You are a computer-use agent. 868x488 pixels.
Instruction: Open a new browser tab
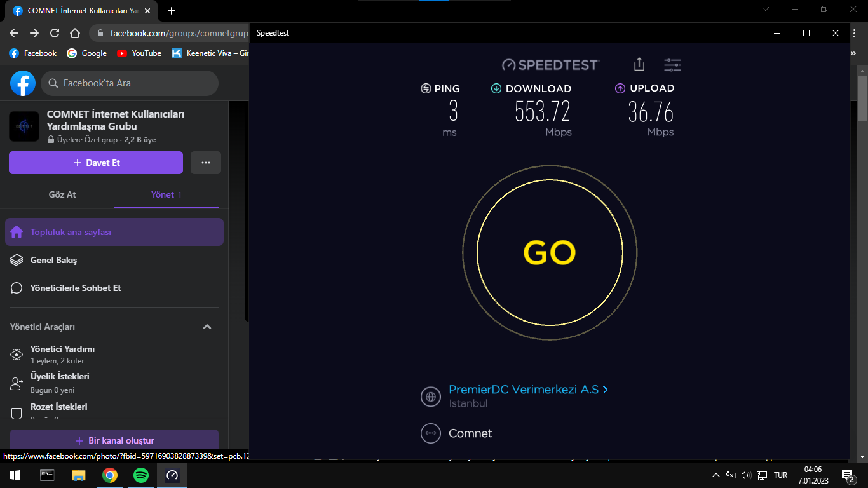point(172,11)
